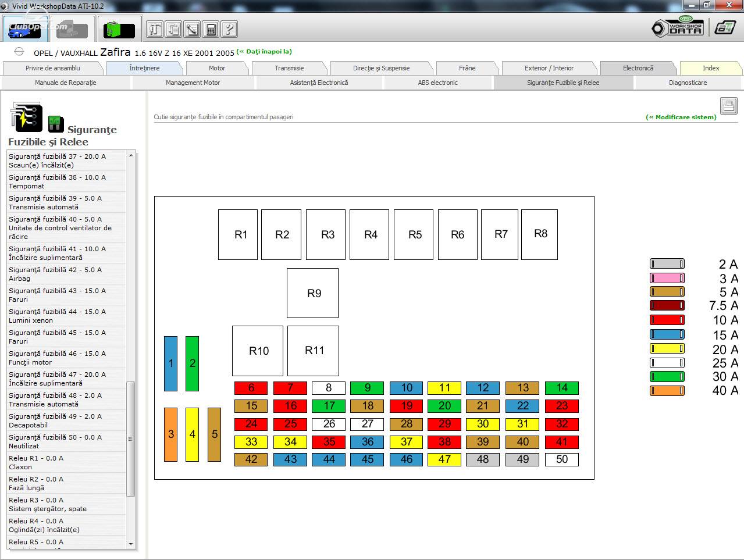Open the Direcție și Suspensie tab
Screen dimensions: 744x560
[x=381, y=68]
